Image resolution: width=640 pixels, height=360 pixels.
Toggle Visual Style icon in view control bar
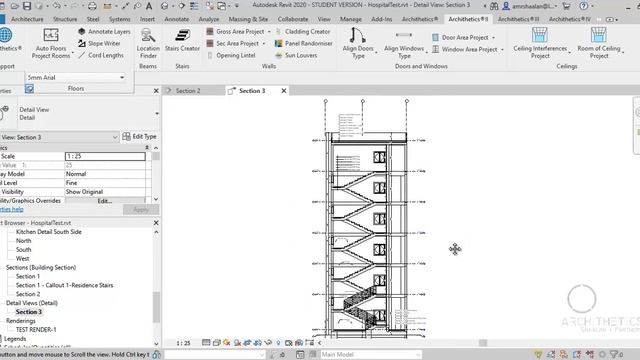click(217, 343)
